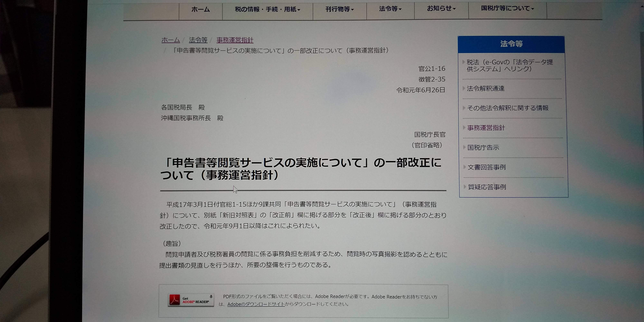The image size is (644, 322).
Task: Click the arrow bullet beside 事務運営指針
Action: 464,128
